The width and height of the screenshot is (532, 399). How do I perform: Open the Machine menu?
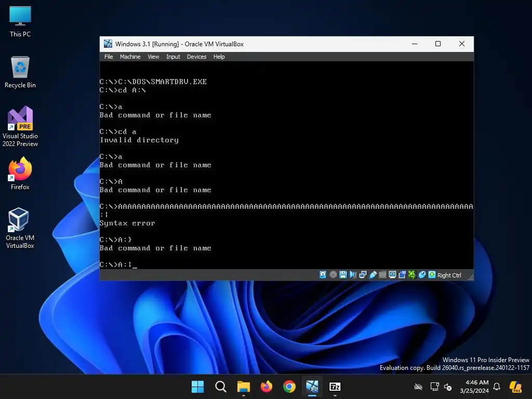(x=130, y=57)
